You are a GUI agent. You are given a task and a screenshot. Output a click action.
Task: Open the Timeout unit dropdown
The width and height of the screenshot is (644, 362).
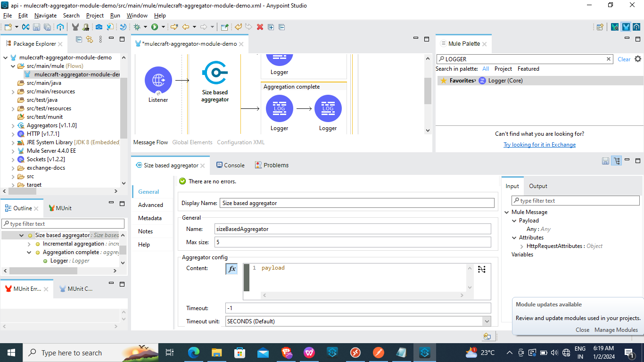(487, 321)
